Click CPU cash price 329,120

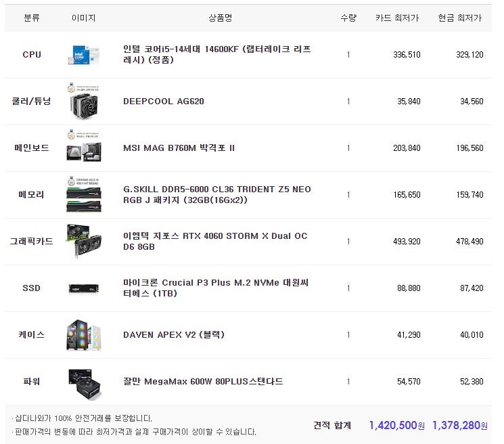[x=469, y=55]
